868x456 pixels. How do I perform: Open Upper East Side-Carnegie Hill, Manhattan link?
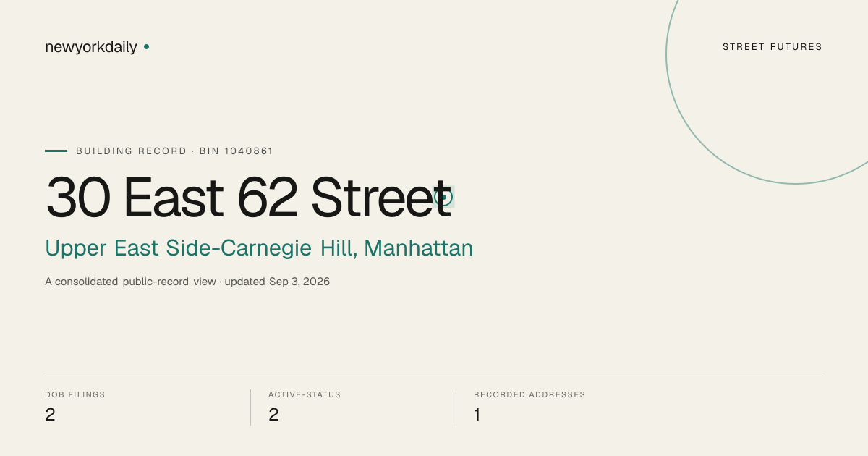(259, 248)
